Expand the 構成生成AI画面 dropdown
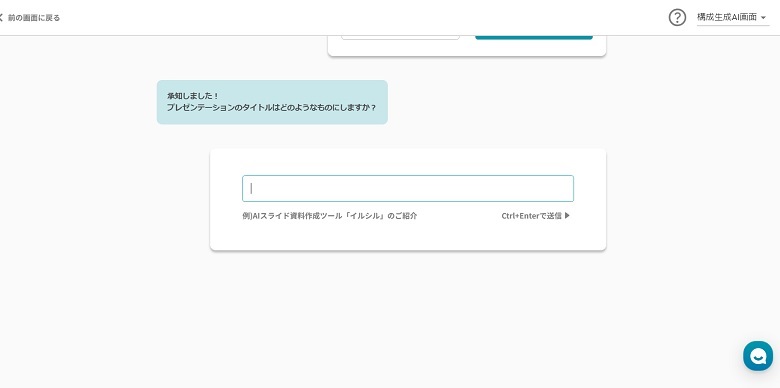Image resolution: width=780 pixels, height=388 pixels. tap(733, 17)
